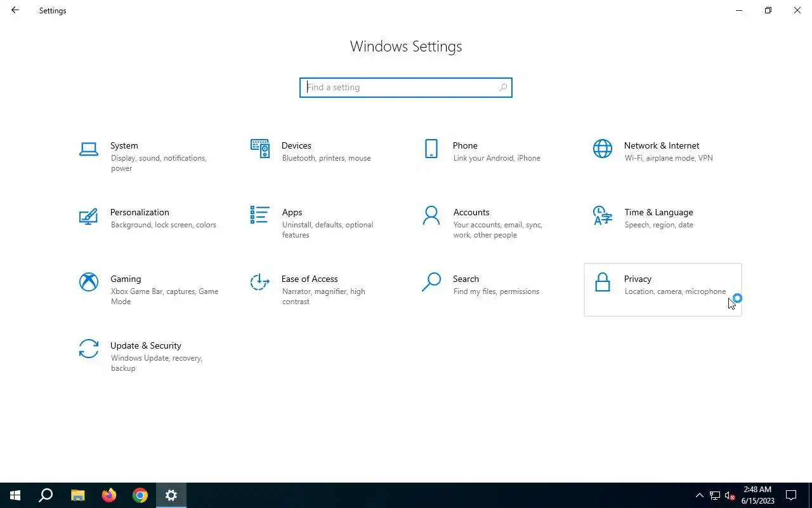Go back using the back arrow
Screen dimensions: 812x508
[x=15, y=10]
